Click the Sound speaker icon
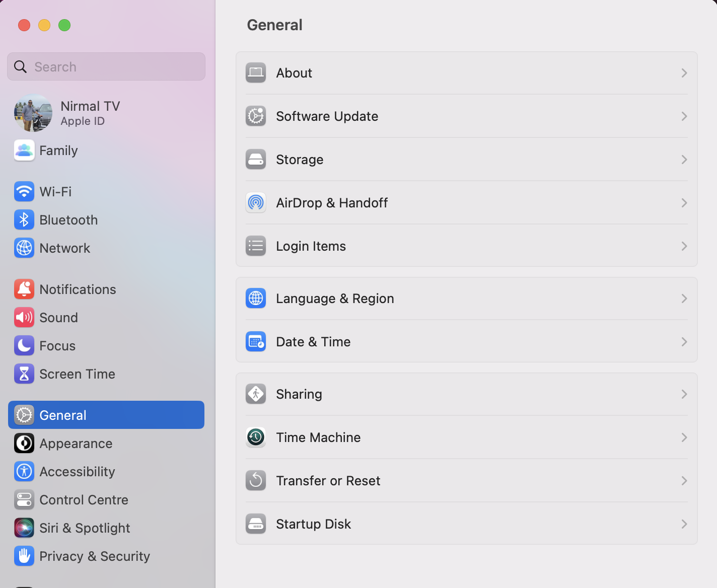Image resolution: width=717 pixels, height=588 pixels. click(24, 318)
